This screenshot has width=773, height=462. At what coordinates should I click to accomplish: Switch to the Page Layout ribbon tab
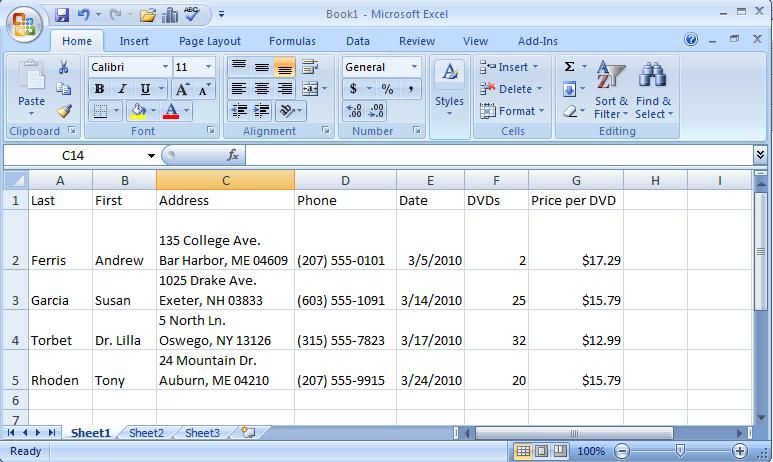coord(209,41)
